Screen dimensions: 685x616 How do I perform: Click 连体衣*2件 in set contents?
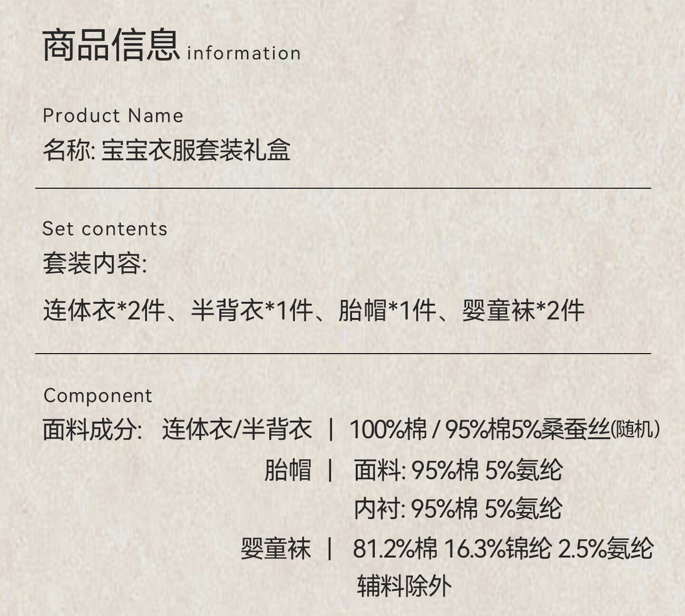coord(104,311)
